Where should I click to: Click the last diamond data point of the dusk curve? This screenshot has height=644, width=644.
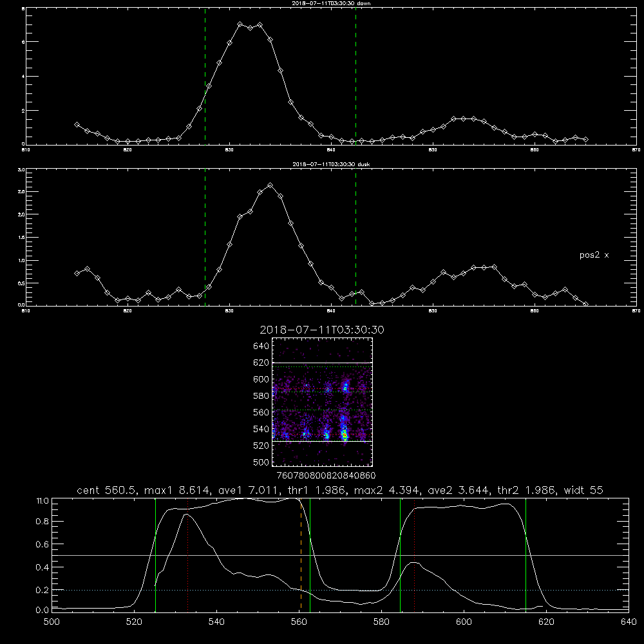[x=585, y=305]
